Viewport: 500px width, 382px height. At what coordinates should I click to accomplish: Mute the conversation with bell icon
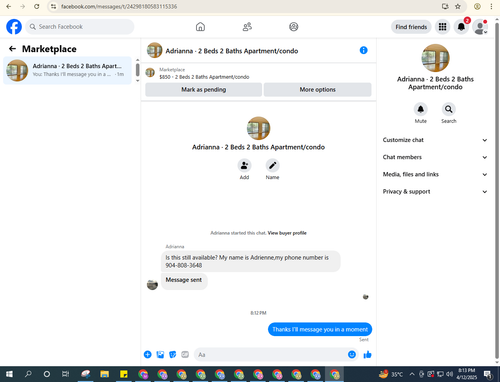(421, 109)
